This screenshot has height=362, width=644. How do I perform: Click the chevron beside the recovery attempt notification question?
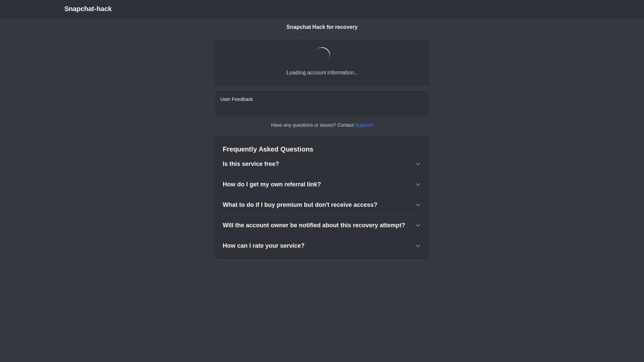(418, 225)
